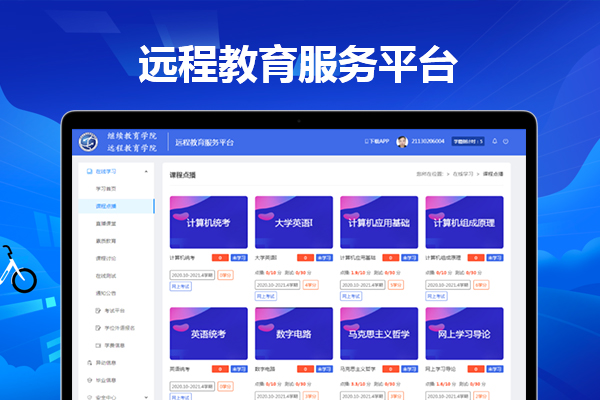Viewport: 600px width, 400px height.
Task: Click the 考试平台 edit icon
Action: (x=98, y=310)
